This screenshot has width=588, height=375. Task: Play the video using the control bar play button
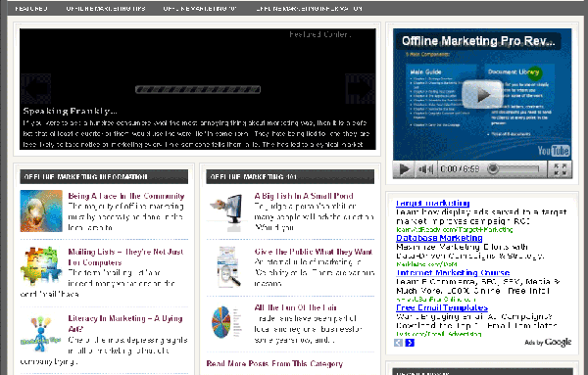(404, 169)
